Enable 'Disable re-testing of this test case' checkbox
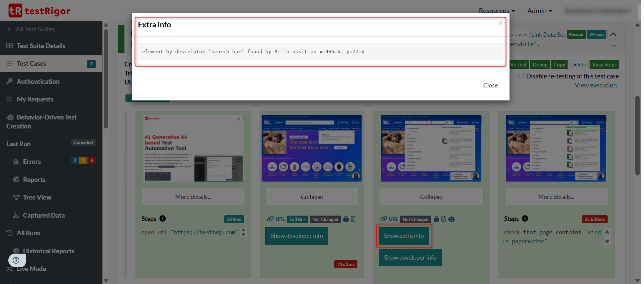The height and width of the screenshot is (284, 644). point(521,76)
